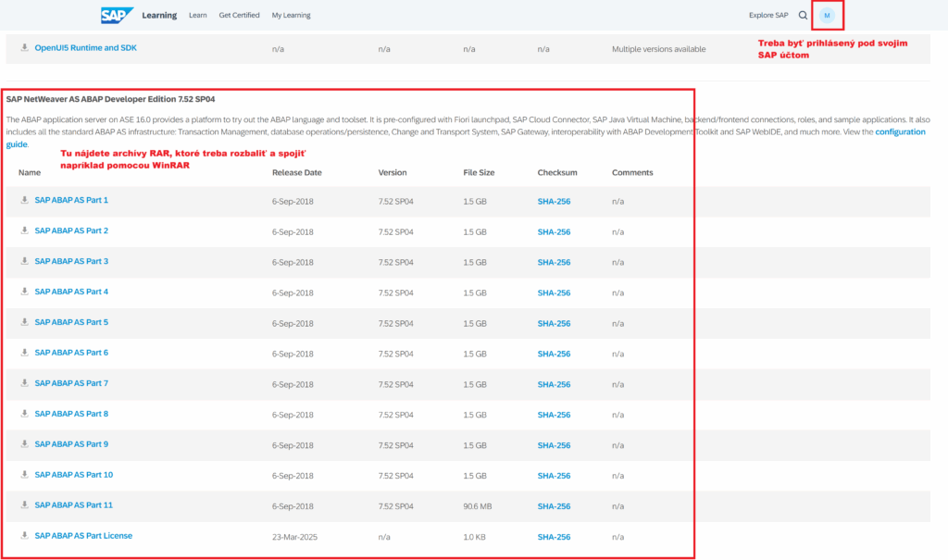This screenshot has height=560, width=948.
Task: Open the Get Certified menu
Action: tap(239, 15)
